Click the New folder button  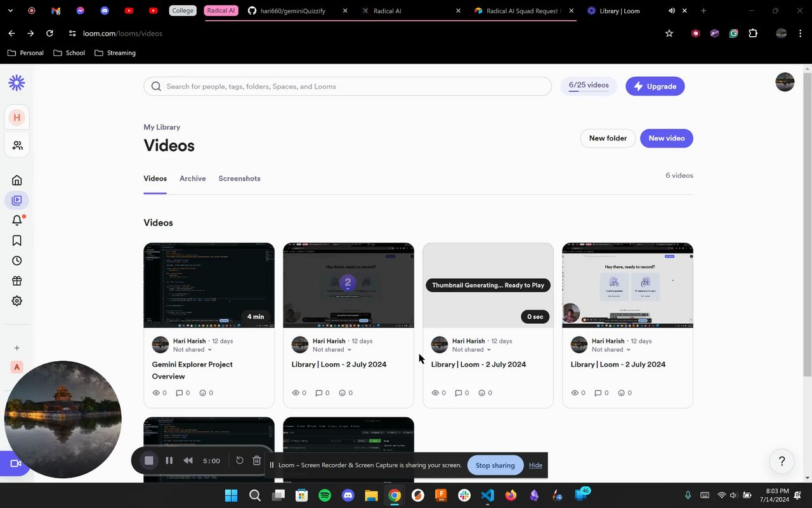click(x=608, y=138)
